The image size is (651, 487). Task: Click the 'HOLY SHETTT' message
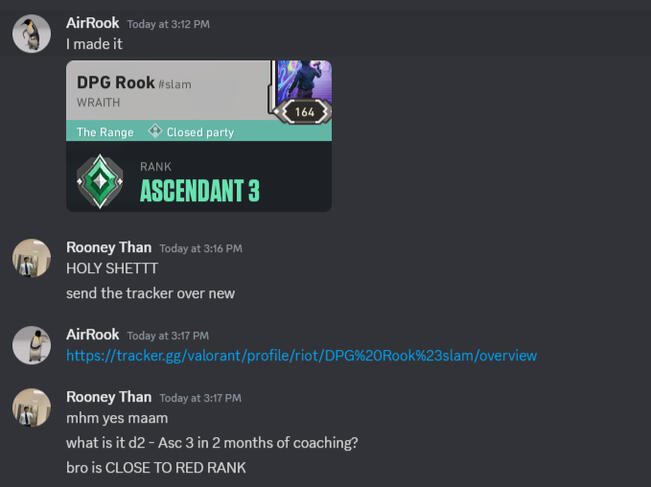pos(112,269)
